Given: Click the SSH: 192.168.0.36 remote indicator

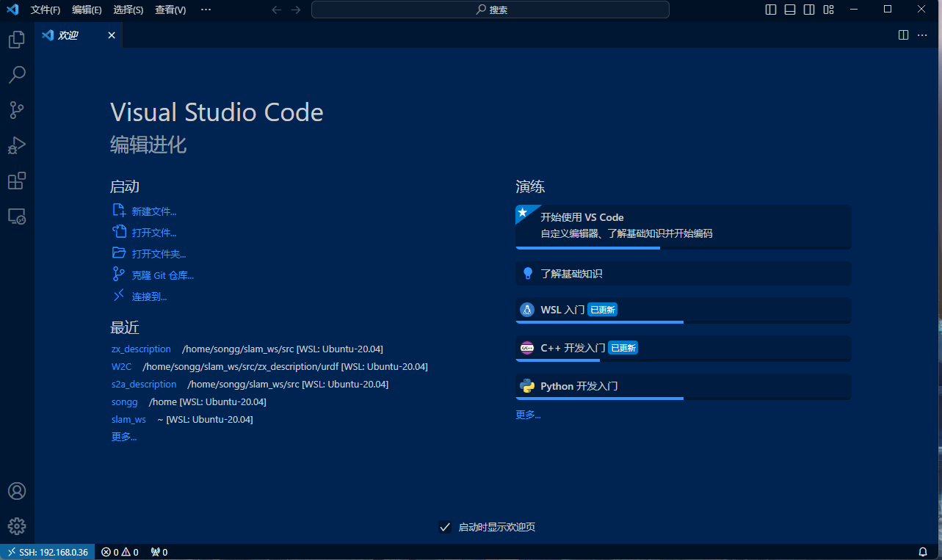Looking at the screenshot, I should point(48,552).
